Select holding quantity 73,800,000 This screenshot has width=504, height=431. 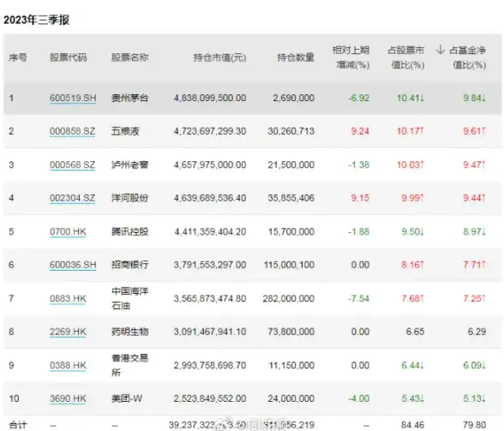click(x=291, y=332)
